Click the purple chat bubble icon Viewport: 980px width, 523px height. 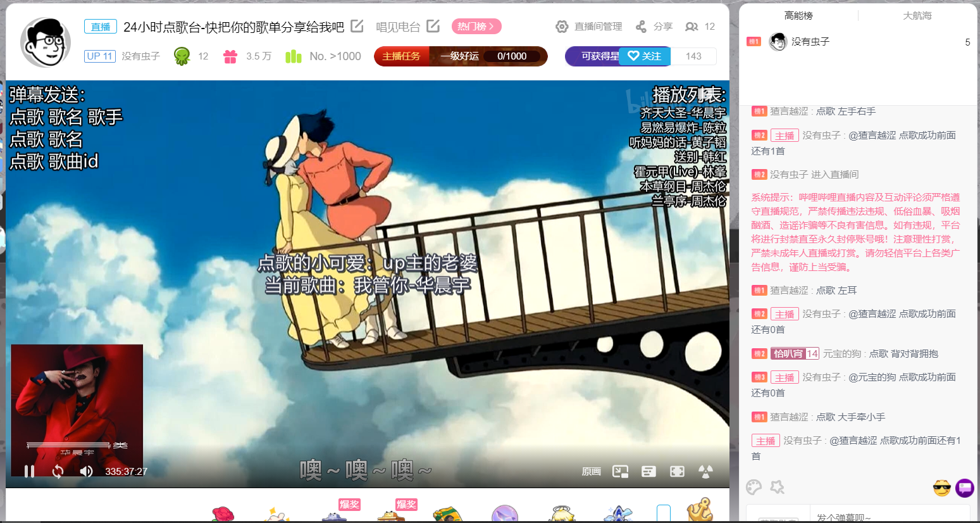tap(965, 488)
